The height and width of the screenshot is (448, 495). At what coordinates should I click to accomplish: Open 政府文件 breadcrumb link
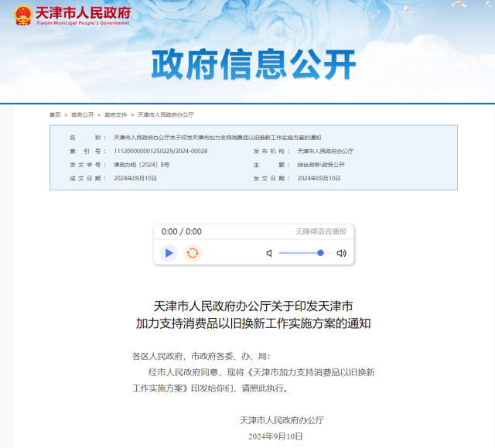pyautogui.click(x=116, y=115)
